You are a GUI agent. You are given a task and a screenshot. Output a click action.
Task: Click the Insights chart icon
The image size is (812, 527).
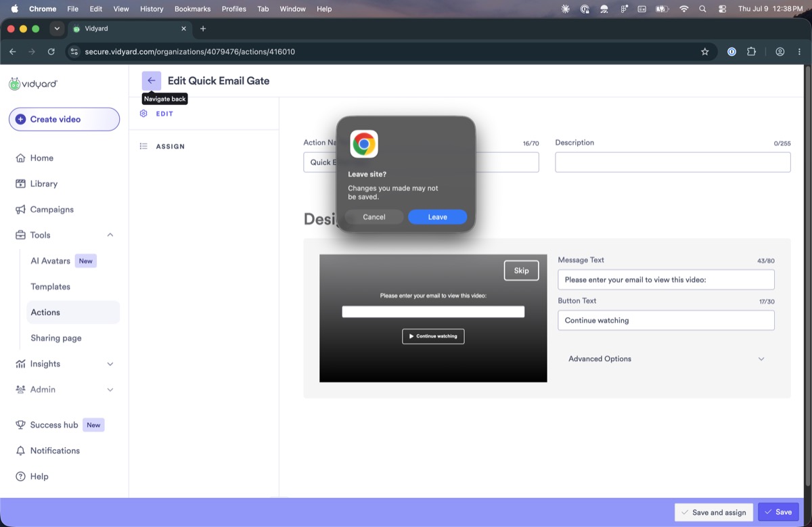pyautogui.click(x=20, y=363)
